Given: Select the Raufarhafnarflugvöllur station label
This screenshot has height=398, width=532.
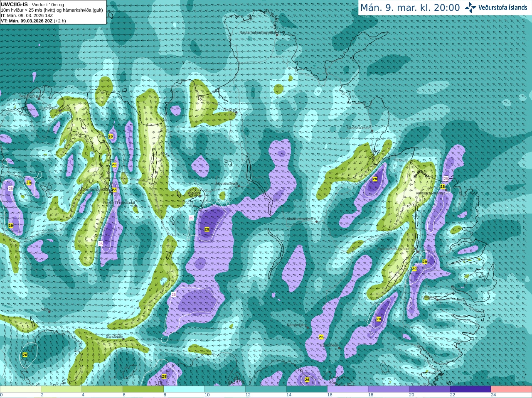Looking at the screenshot, I should 257,32.
